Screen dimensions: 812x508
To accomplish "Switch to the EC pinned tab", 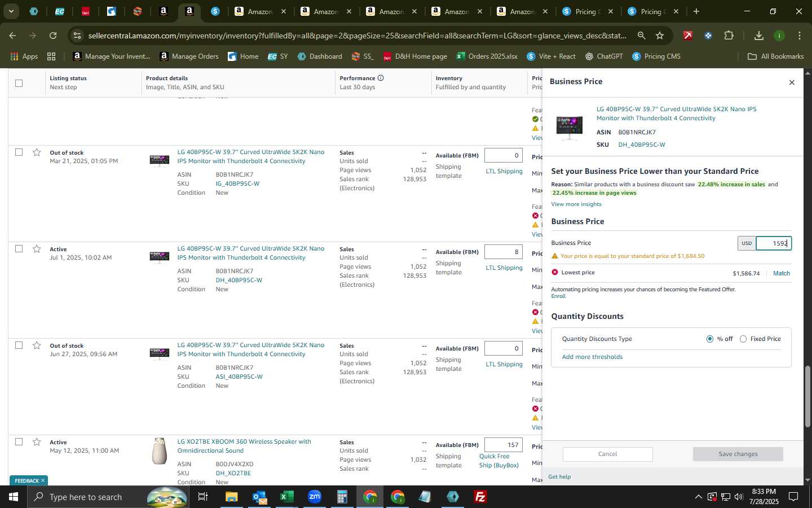I will point(59,11).
